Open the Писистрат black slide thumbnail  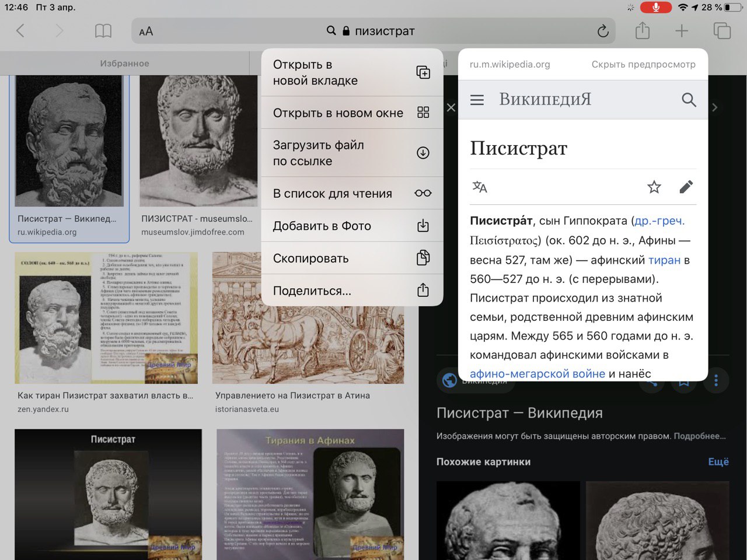tap(109, 495)
